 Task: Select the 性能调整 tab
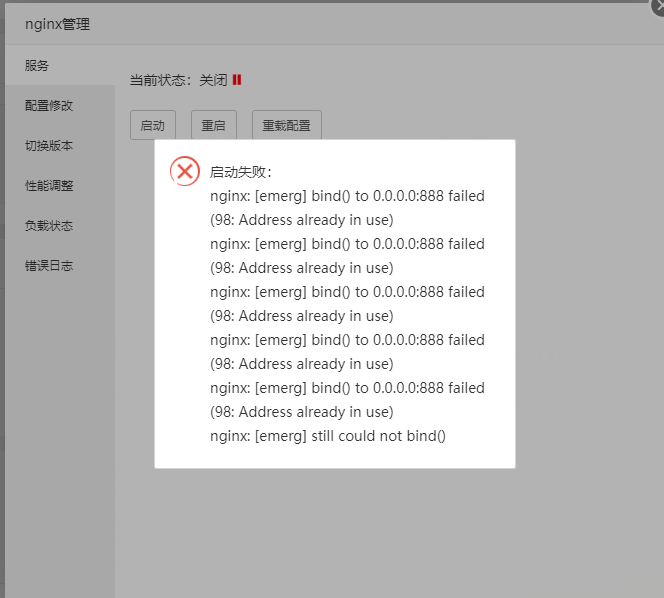(x=60, y=185)
